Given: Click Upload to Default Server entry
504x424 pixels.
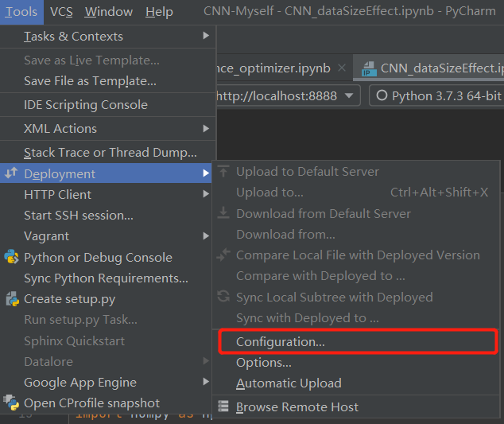Looking at the screenshot, I should (356, 172).
